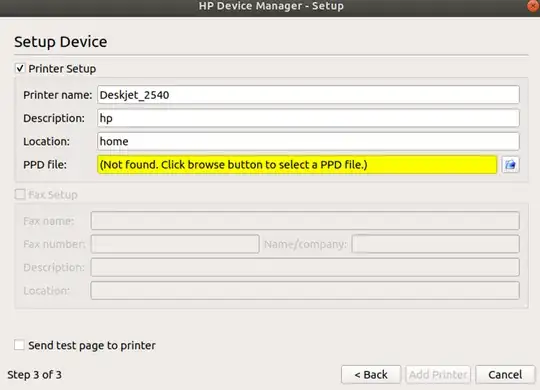Screen dimensions: 540x390
Task: Click the Location field containing home
Action: [x=308, y=141]
